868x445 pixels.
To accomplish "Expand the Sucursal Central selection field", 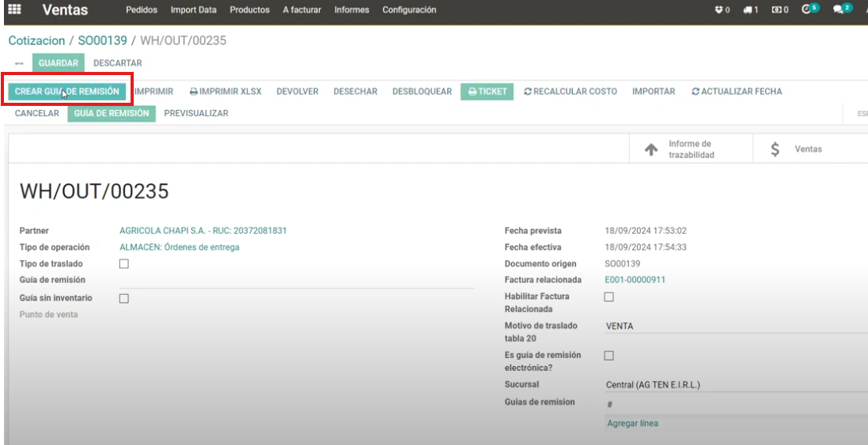I will [736, 385].
